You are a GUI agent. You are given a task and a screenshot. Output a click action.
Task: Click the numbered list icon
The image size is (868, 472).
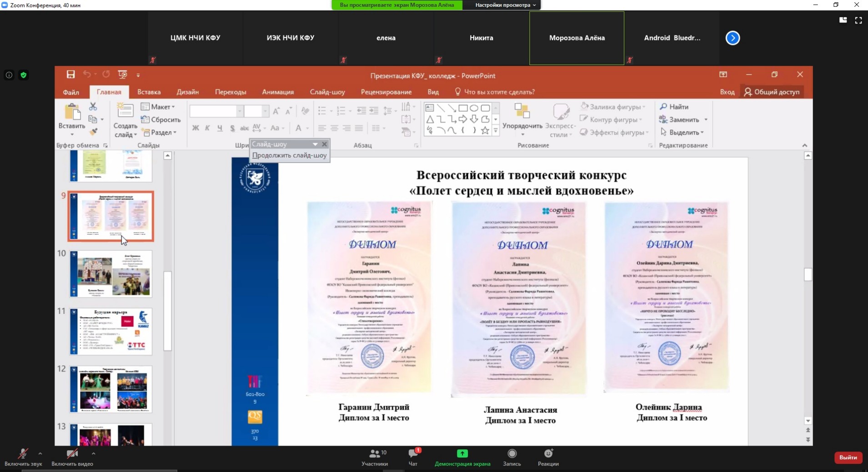341,111
